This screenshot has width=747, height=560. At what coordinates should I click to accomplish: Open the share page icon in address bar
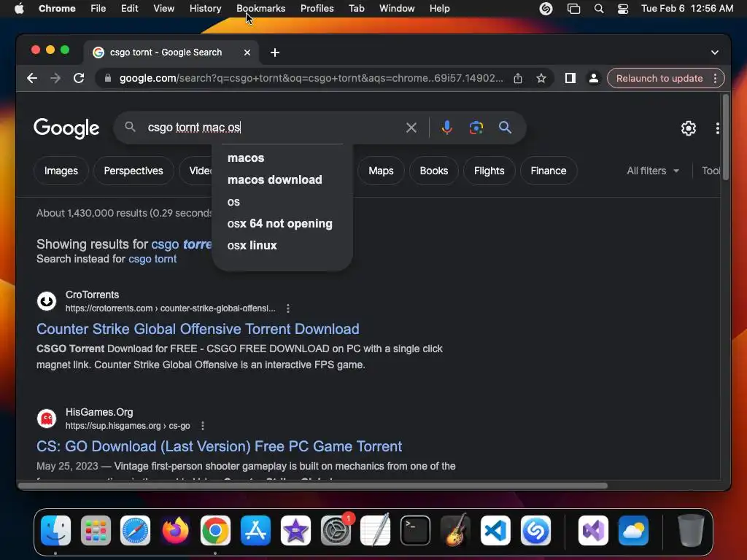click(518, 78)
